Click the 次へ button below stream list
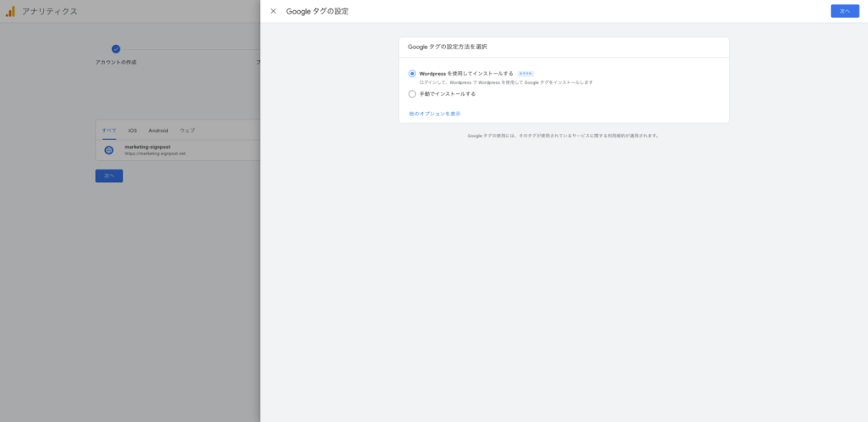The height and width of the screenshot is (422, 868). (x=109, y=176)
